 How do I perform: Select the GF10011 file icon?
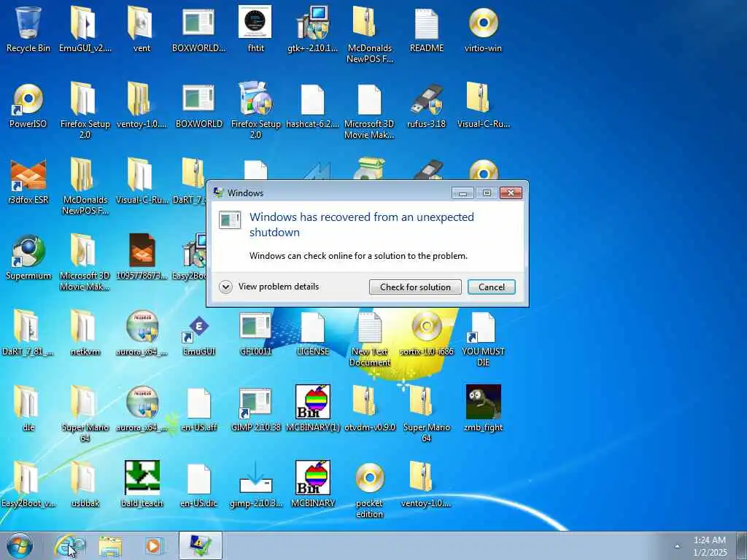click(x=255, y=327)
